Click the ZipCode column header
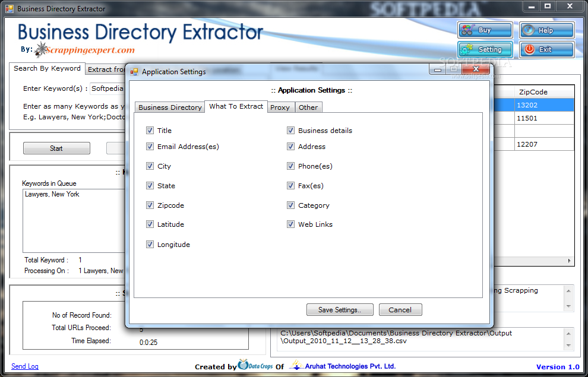 click(x=544, y=92)
